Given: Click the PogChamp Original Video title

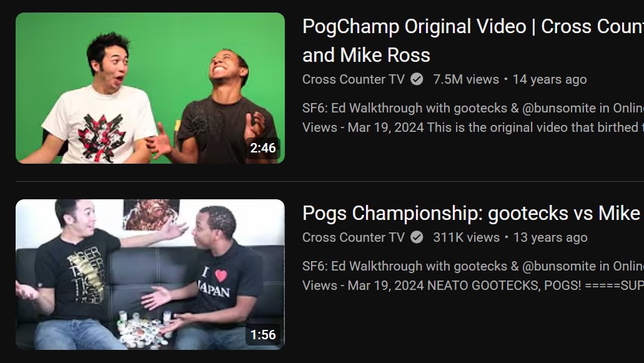Looking at the screenshot, I should pos(473,41).
